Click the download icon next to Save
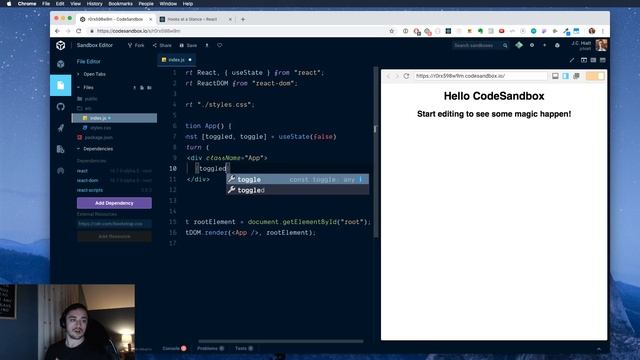The height and width of the screenshot is (360, 640). coord(207,45)
